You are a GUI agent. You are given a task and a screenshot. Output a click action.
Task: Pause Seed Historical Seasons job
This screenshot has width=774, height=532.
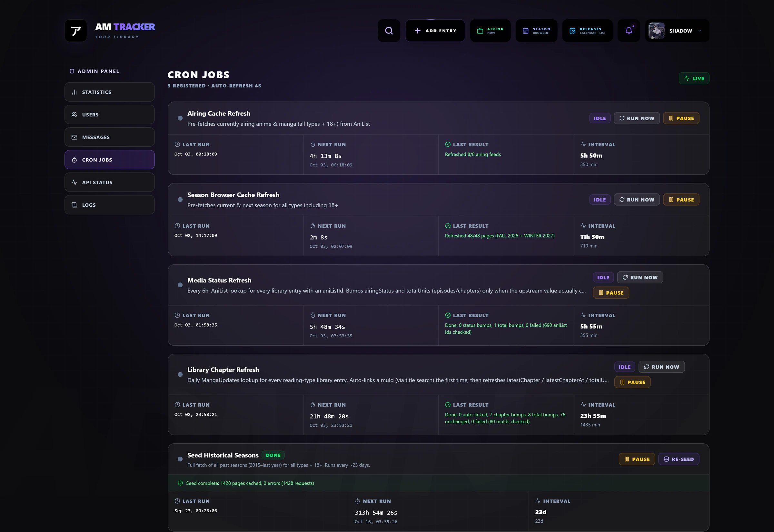point(637,459)
